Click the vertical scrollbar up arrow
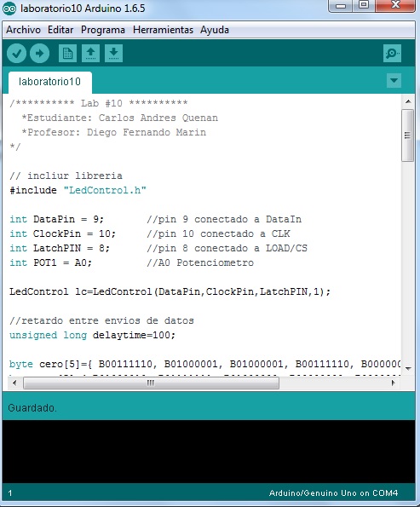Image resolution: width=420 pixels, height=507 pixels. 408,101
